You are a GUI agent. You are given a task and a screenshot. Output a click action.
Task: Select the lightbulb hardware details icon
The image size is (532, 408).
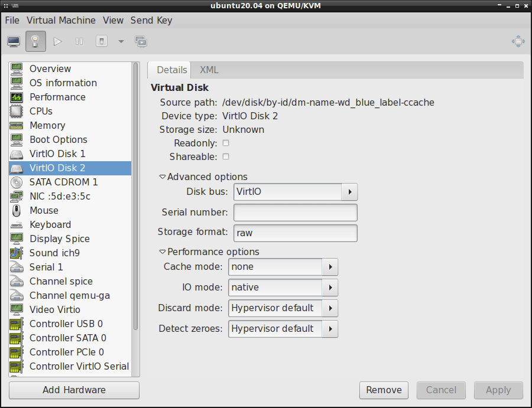[x=35, y=41]
